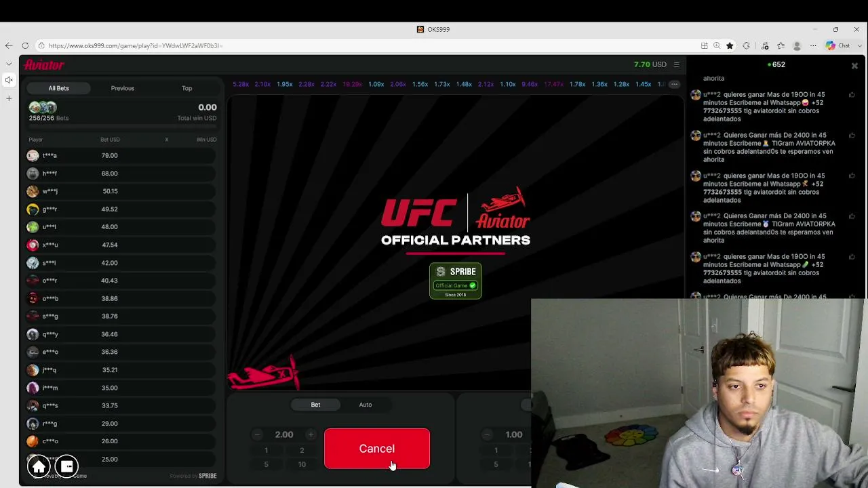Click player x***u avatar
This screenshot has height=488, width=868.
click(x=33, y=245)
